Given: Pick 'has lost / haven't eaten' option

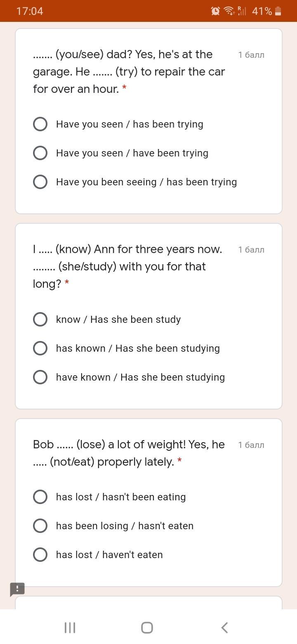Looking at the screenshot, I should tap(40, 555).
